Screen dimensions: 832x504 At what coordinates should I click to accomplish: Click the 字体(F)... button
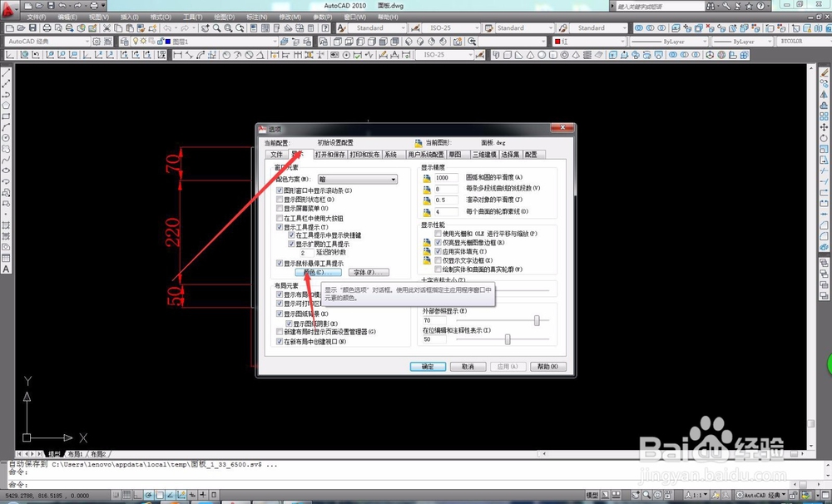click(369, 272)
